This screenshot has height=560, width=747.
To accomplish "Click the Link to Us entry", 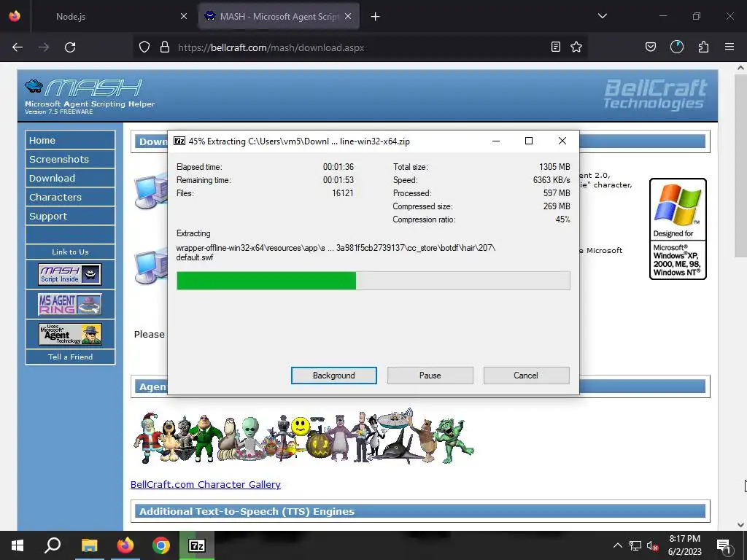I will coord(70,252).
